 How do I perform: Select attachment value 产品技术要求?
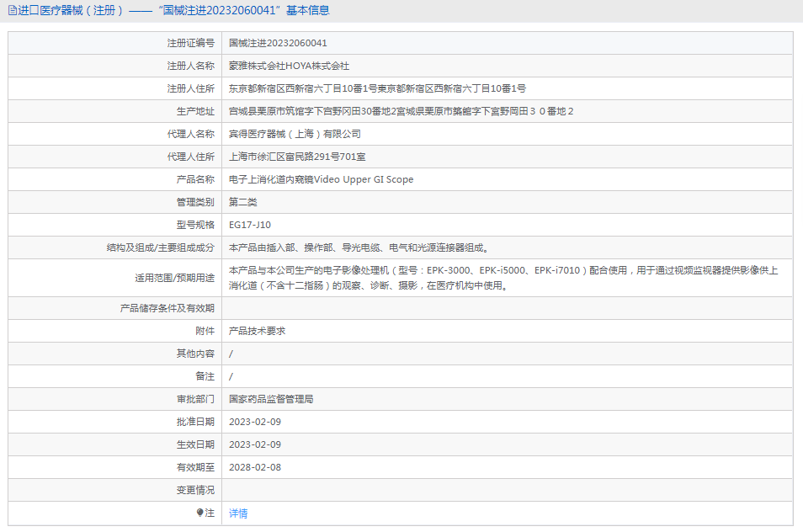click(257, 331)
